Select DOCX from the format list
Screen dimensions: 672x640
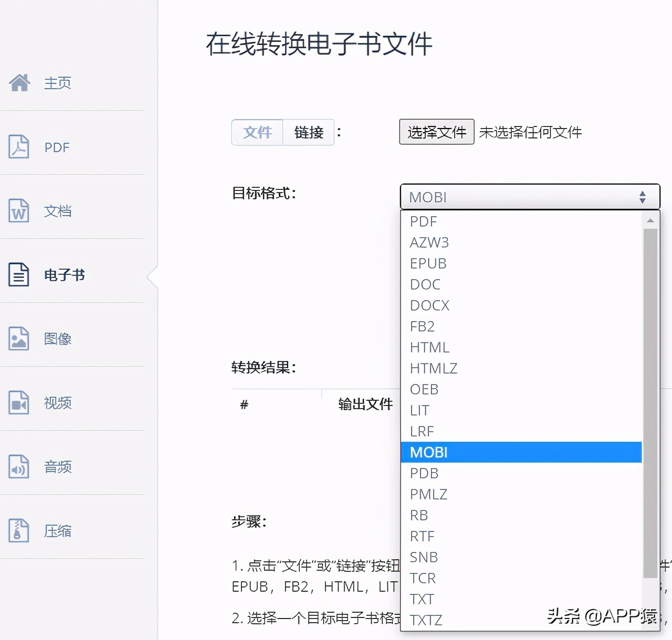coord(429,305)
